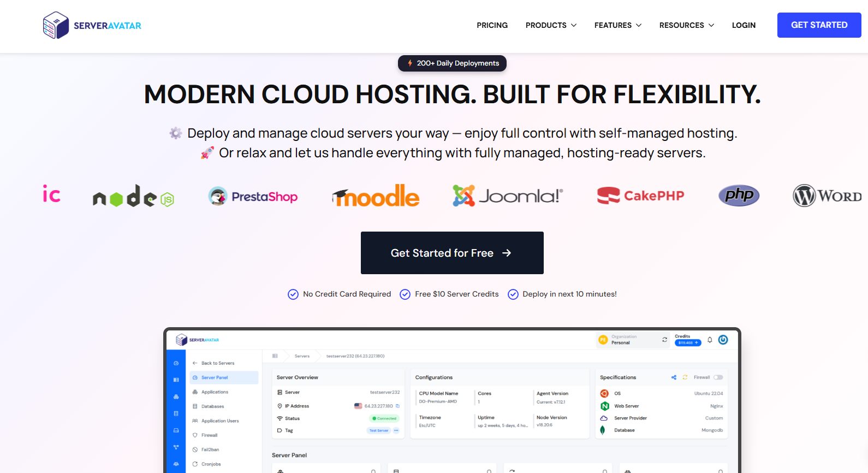
Task: Click the blue power profile icon
Action: (x=723, y=340)
